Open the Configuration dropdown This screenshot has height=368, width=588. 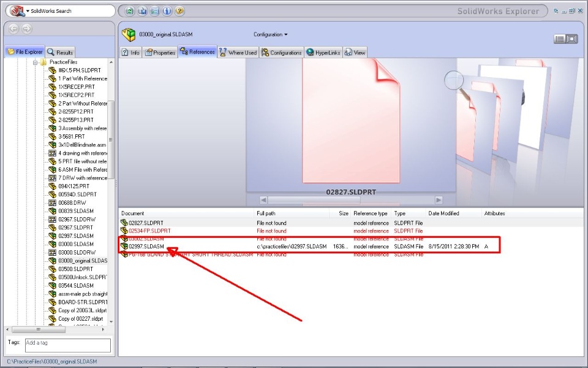point(270,34)
